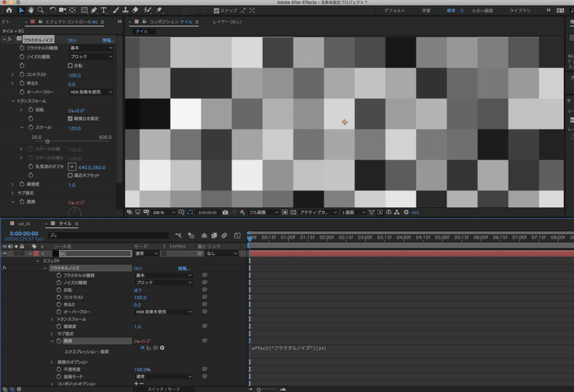Open the ノイズの種類 dropdown showing ブロック
The width and height of the screenshot is (574, 392).
coord(90,56)
